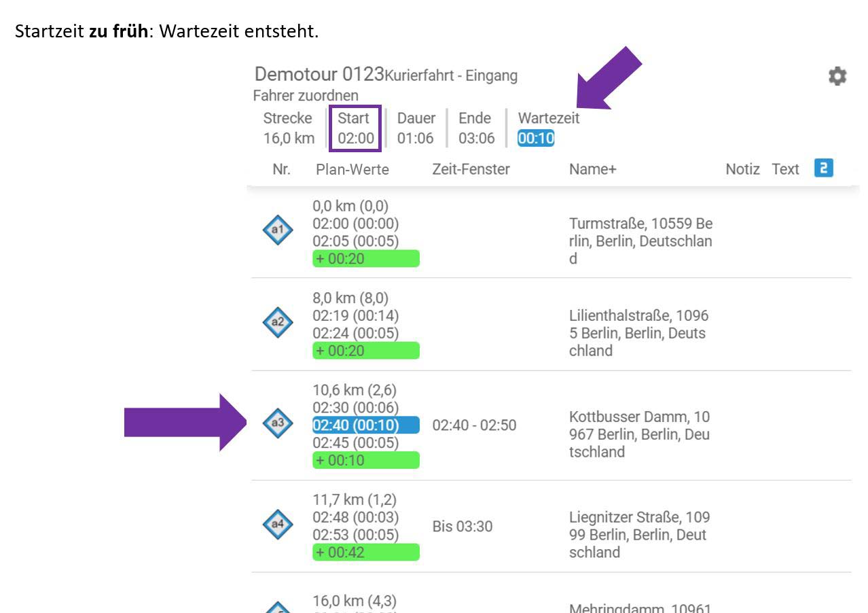Click the Text column header

click(x=785, y=169)
